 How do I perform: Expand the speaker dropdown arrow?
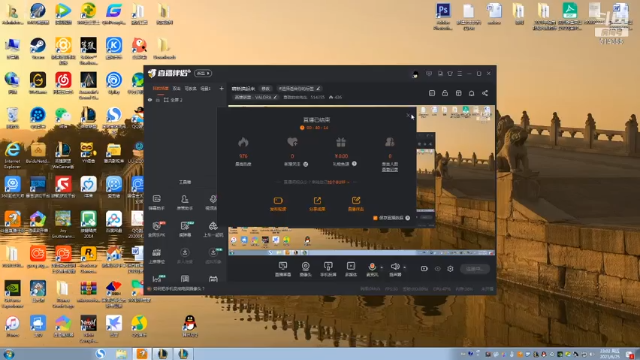tap(404, 268)
